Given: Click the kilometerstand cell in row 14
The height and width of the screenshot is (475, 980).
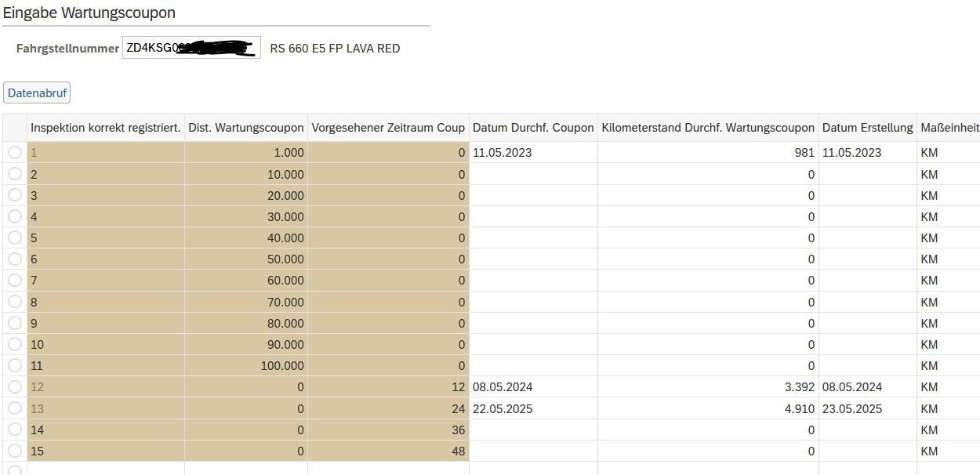Looking at the screenshot, I should point(708,430).
